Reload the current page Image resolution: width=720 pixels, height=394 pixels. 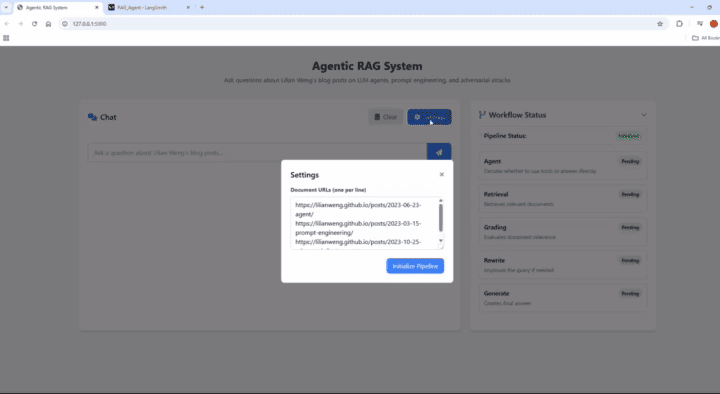(34, 24)
